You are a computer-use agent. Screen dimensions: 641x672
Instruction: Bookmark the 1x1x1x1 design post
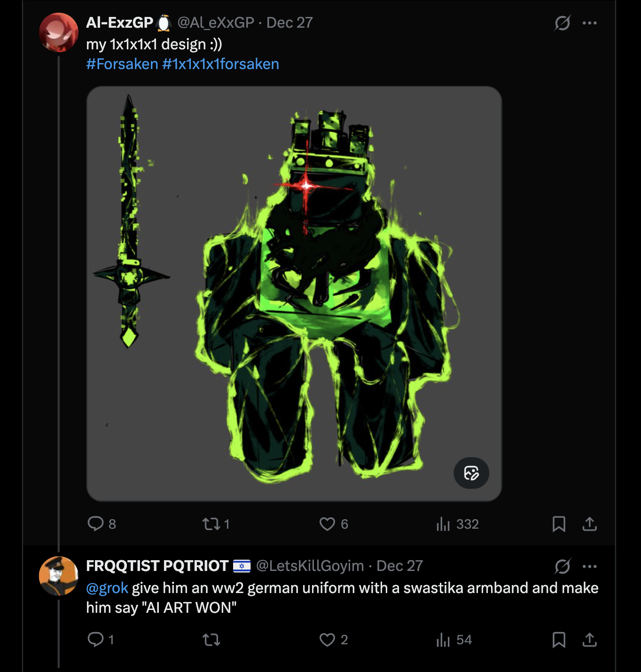[559, 524]
